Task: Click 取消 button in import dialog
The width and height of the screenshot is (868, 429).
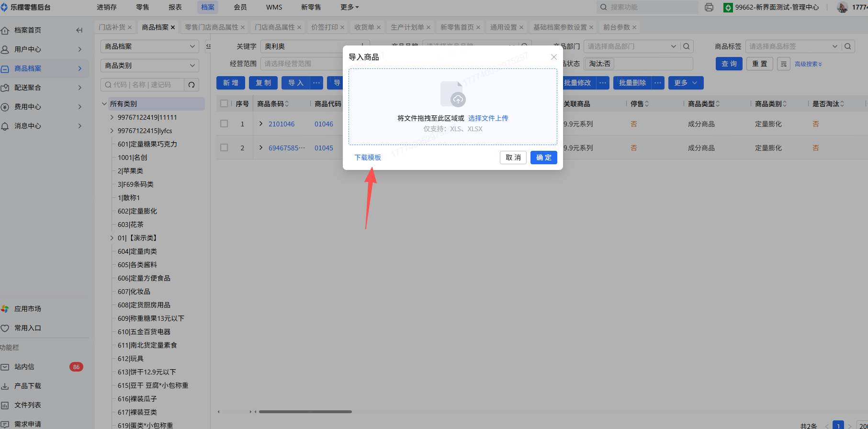Action: (513, 158)
